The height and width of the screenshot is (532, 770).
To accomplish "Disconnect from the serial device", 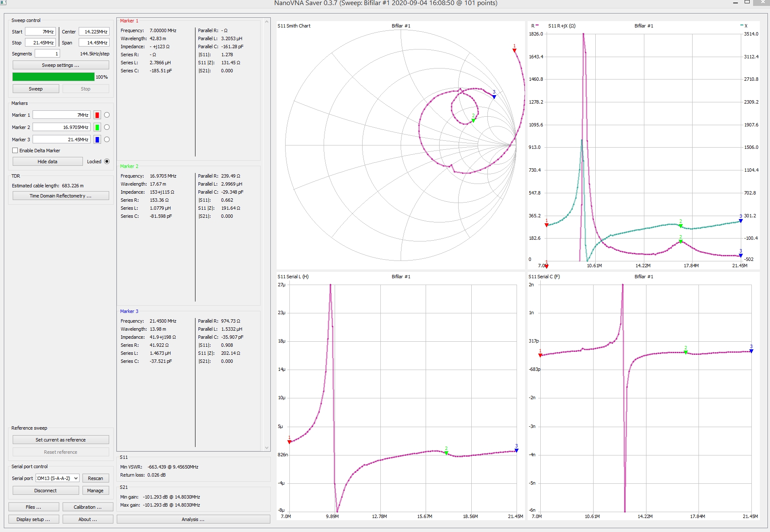I will (x=46, y=491).
